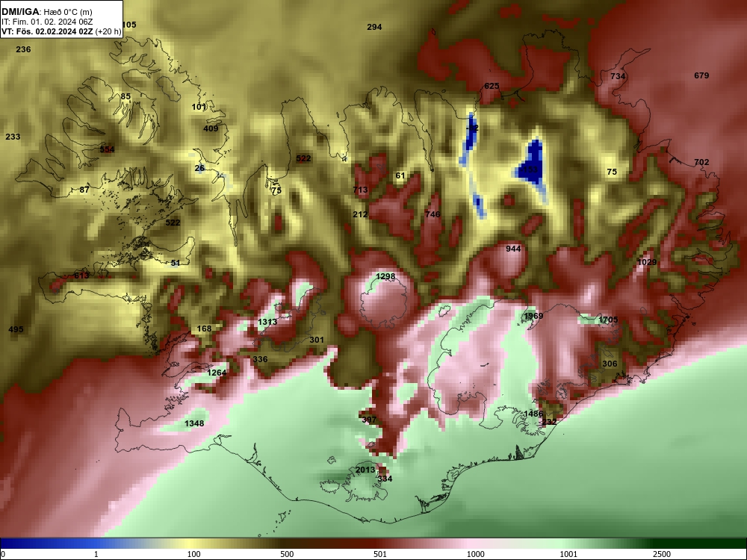
Task: Click the map value '336'
Action: click(x=260, y=360)
